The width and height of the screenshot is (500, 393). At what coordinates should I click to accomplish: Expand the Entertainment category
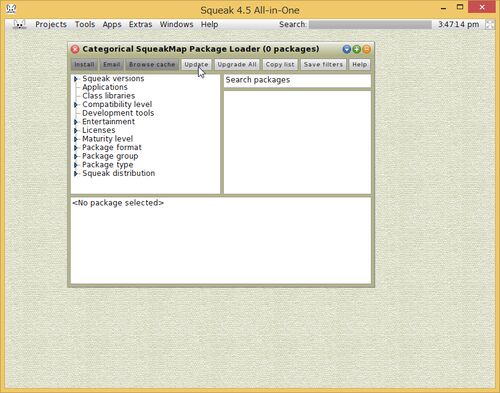click(76, 122)
